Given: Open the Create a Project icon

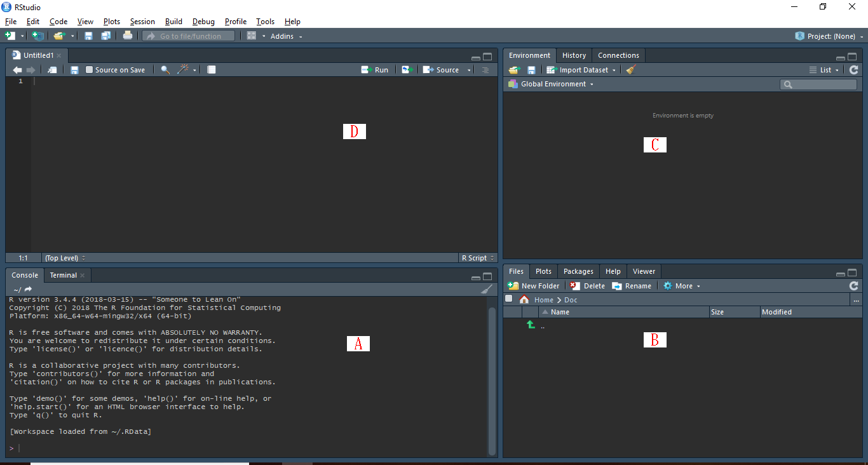Looking at the screenshot, I should click(38, 36).
